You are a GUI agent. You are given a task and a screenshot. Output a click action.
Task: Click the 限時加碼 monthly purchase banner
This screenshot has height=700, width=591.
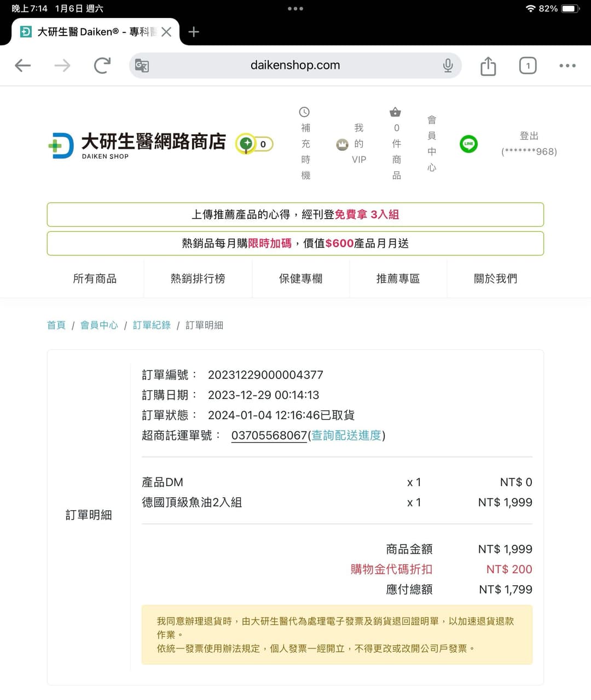tap(296, 243)
